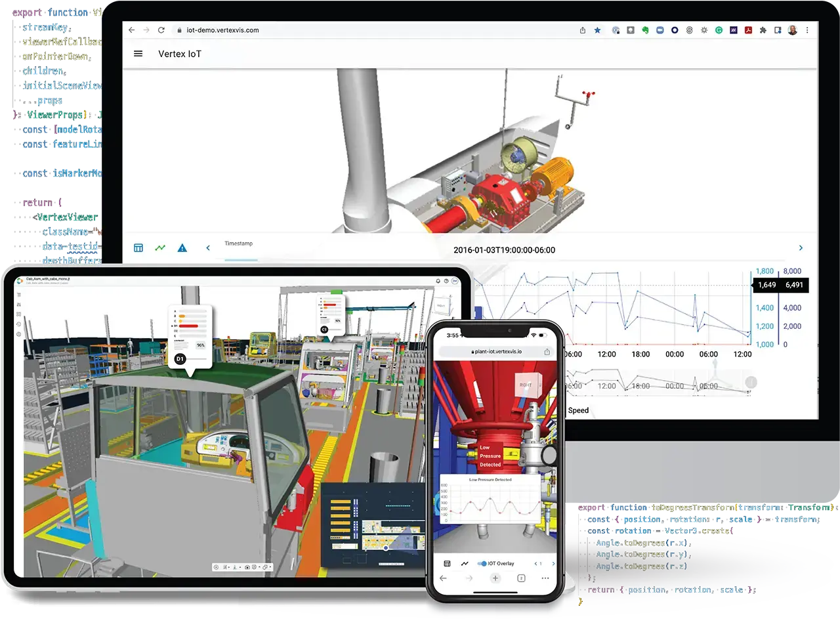The width and height of the screenshot is (840, 619).
Task: Select the Timestamp tab
Action: tap(239, 244)
